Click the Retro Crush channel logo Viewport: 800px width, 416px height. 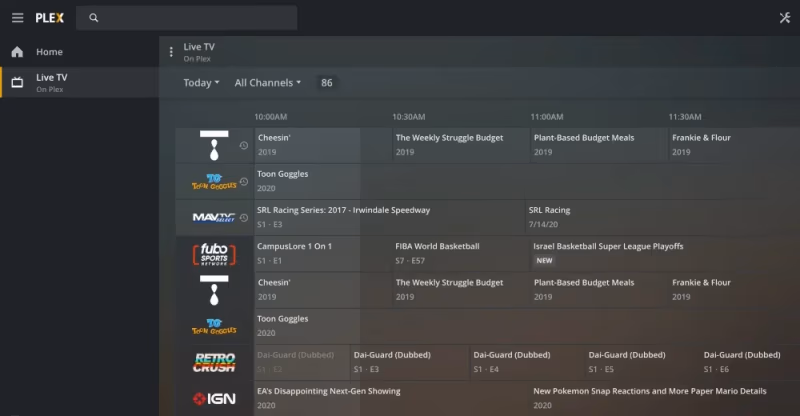(x=214, y=363)
